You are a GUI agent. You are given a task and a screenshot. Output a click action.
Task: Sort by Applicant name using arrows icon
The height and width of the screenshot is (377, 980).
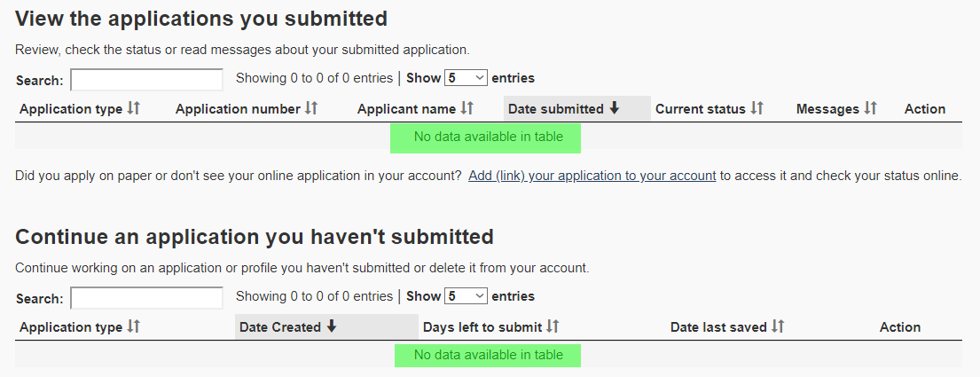(x=466, y=108)
